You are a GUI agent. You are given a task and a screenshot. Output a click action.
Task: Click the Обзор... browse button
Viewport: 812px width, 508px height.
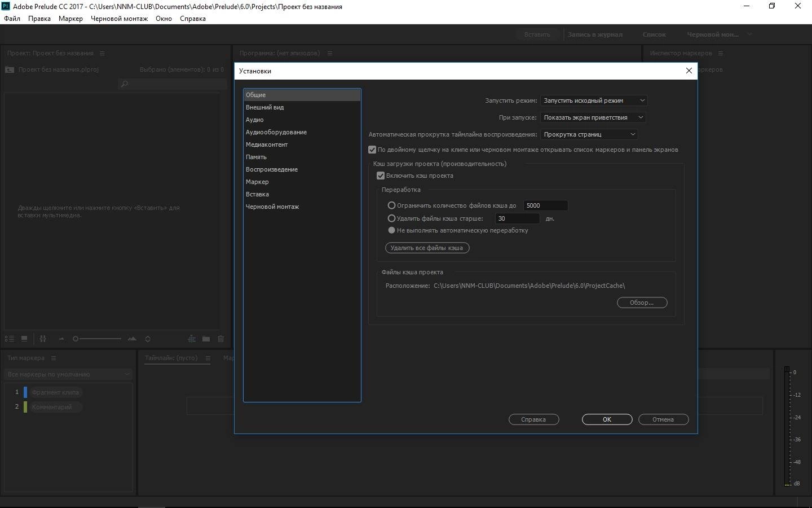[642, 303]
